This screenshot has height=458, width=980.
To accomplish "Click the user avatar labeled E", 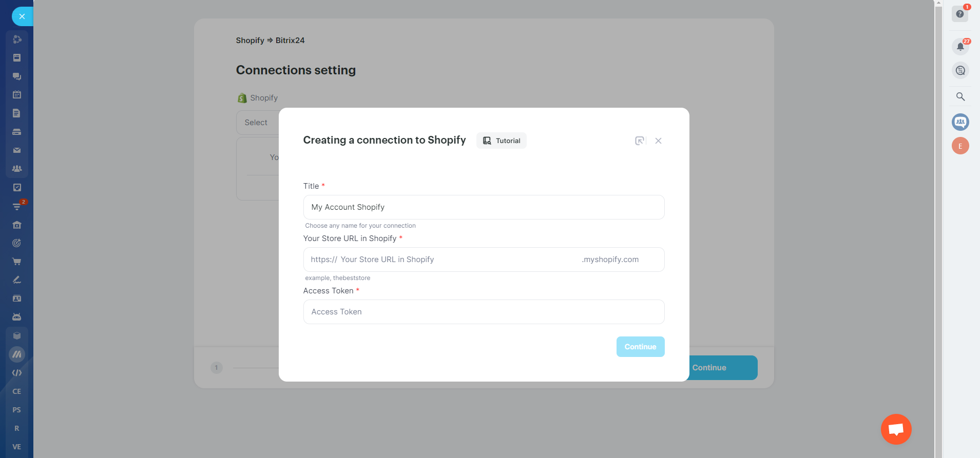I will [x=960, y=146].
